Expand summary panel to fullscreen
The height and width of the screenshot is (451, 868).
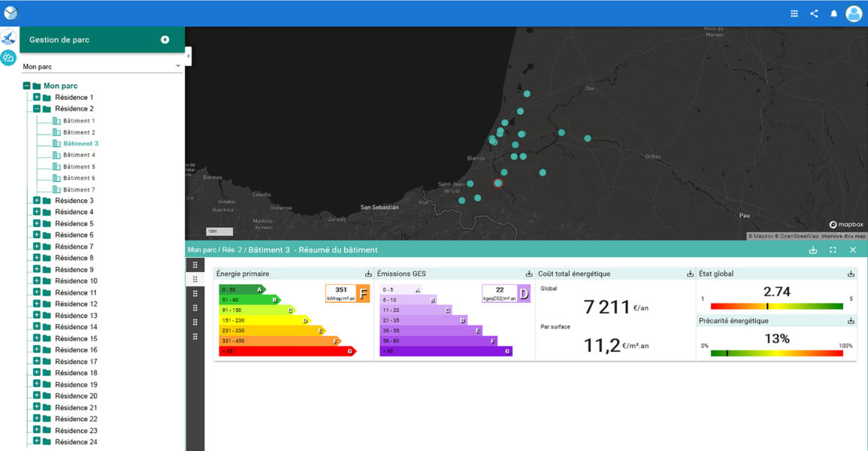click(833, 250)
